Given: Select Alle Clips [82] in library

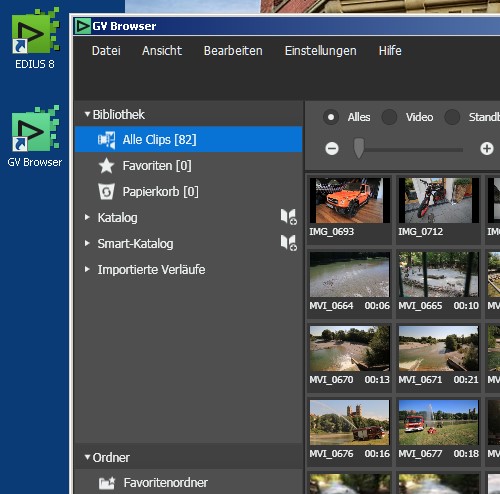Looking at the screenshot, I should pyautogui.click(x=189, y=139).
